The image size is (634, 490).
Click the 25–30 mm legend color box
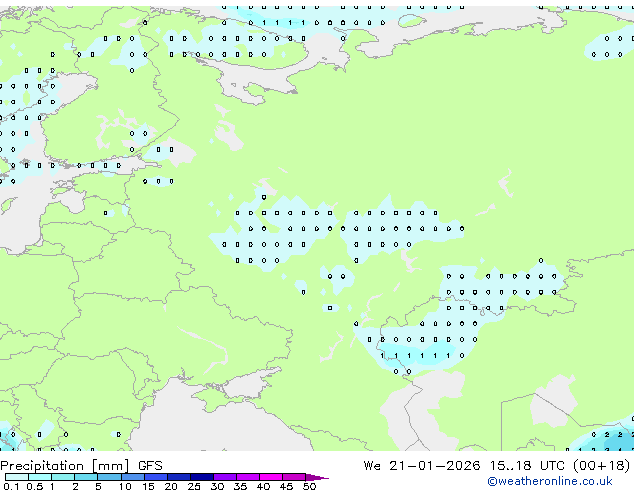pyautogui.click(x=202, y=477)
